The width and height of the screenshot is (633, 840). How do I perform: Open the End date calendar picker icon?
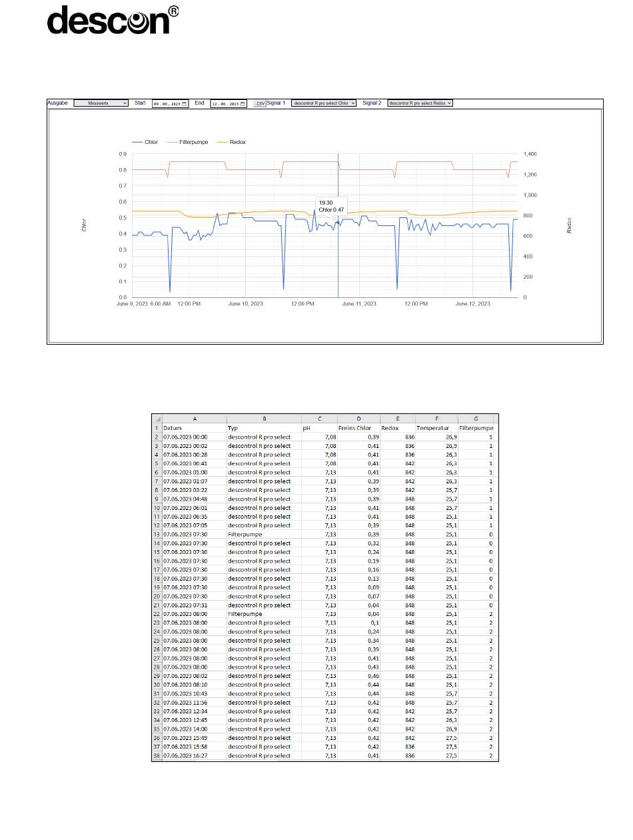click(243, 104)
